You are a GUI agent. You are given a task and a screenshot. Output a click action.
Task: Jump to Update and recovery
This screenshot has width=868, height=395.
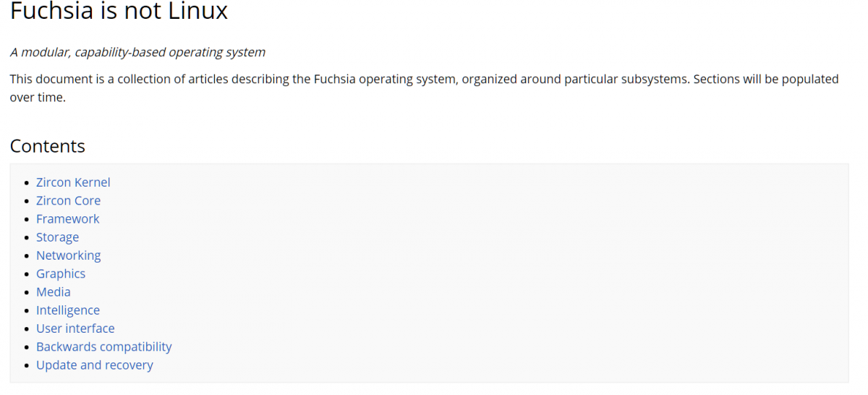[x=95, y=365]
